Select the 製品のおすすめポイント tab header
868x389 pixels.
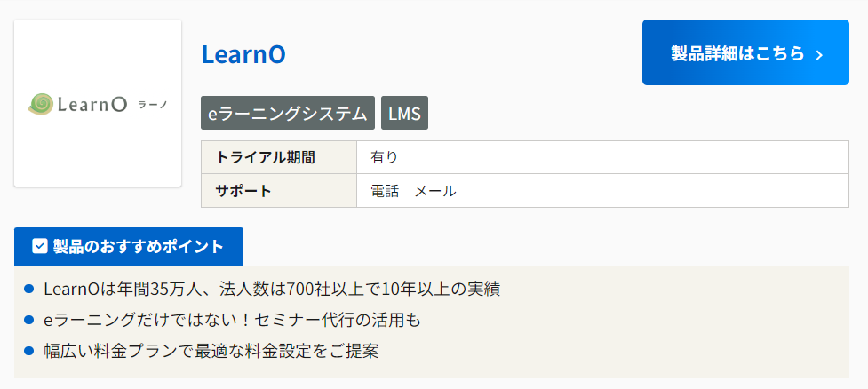coord(129,246)
